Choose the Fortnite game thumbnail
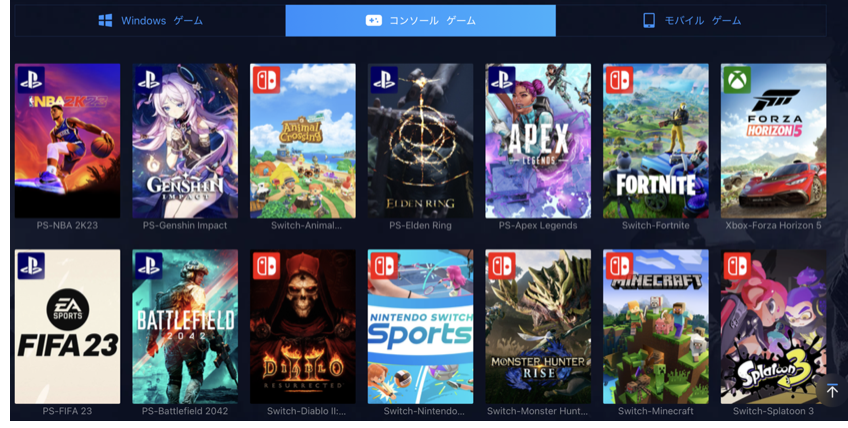 tap(655, 141)
